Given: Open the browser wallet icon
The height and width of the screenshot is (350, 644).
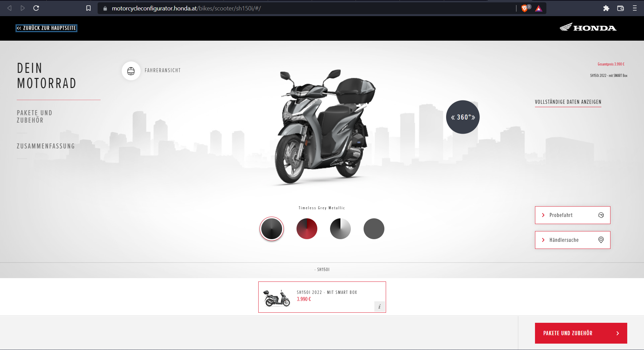Looking at the screenshot, I should [x=621, y=8].
